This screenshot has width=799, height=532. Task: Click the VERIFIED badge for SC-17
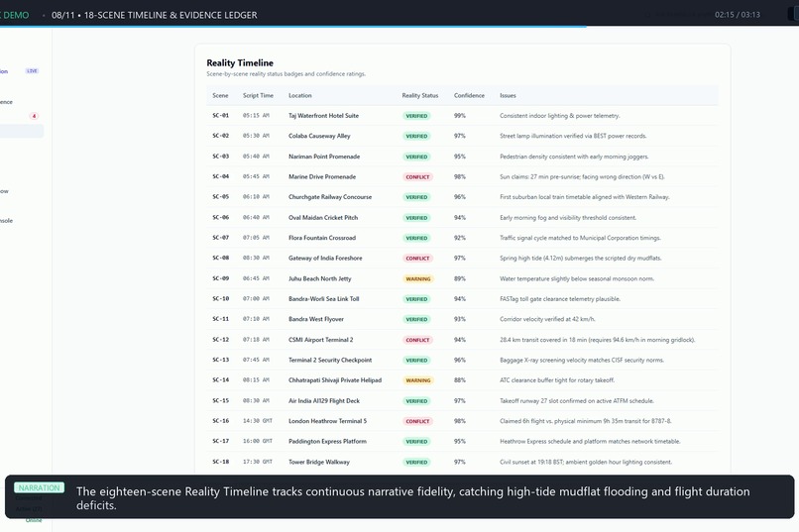pyautogui.click(x=416, y=442)
